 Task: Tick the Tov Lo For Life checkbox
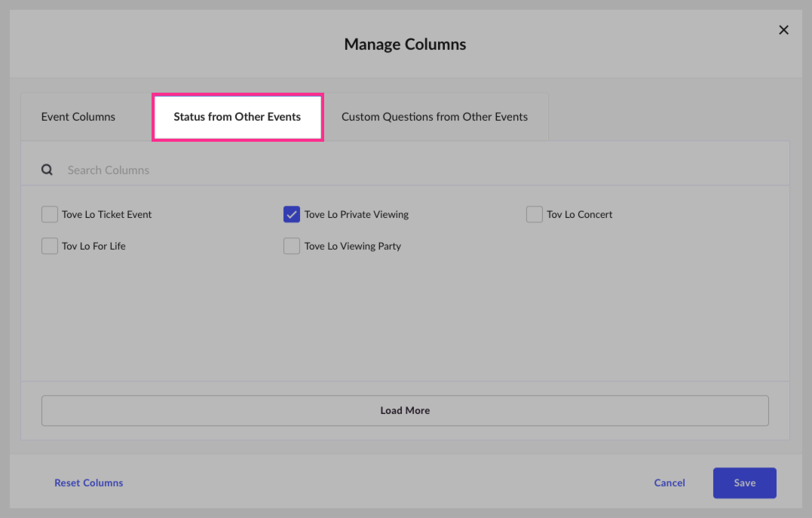pos(50,246)
